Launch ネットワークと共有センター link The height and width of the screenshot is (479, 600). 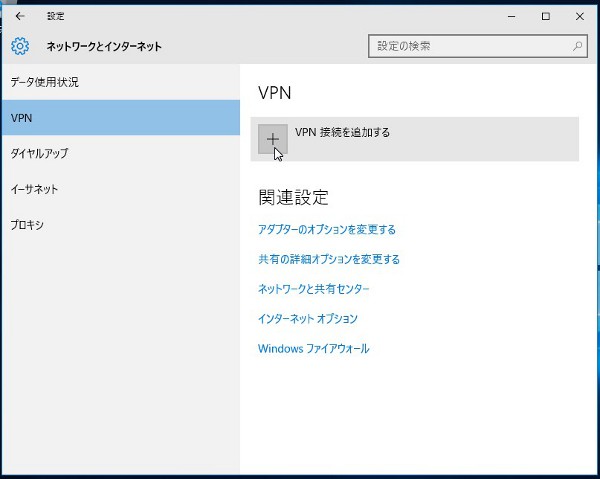point(313,289)
